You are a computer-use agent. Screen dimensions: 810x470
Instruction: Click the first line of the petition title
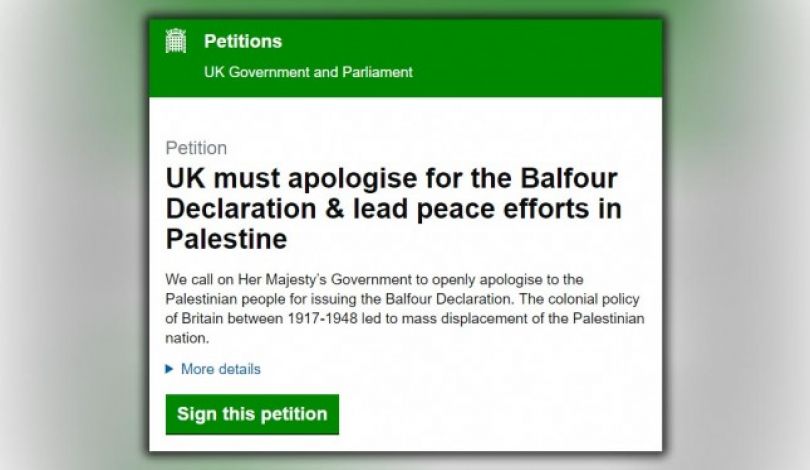coord(391,179)
